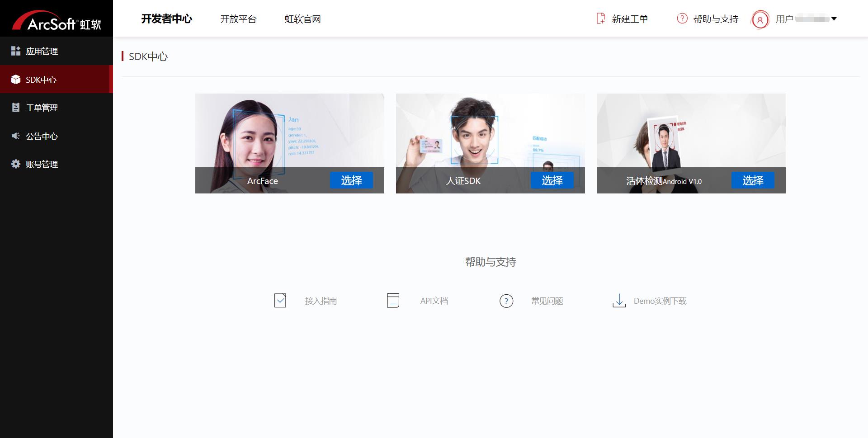The height and width of the screenshot is (438, 868).
Task: Click the 用户 username text
Action: pos(784,19)
